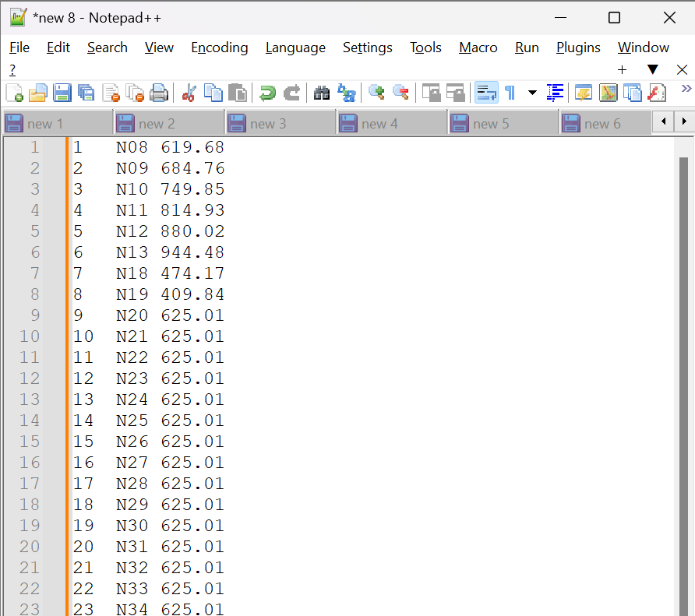
Task: Open the Edit menu
Action: [x=58, y=48]
